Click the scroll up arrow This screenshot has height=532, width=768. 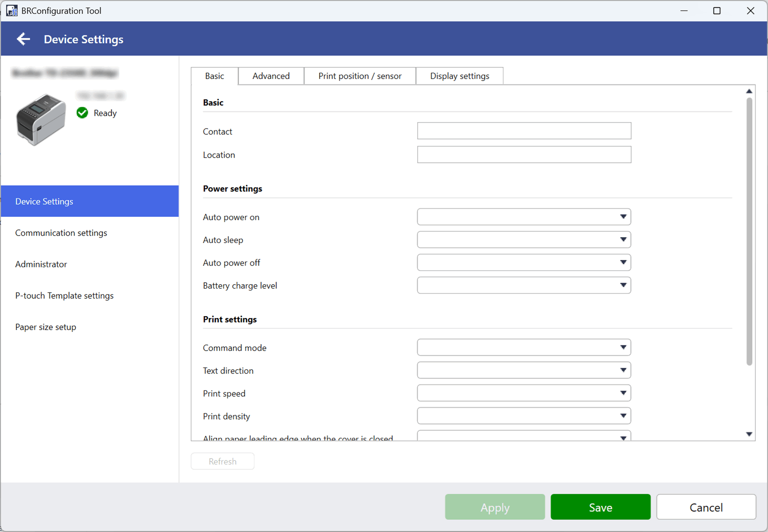click(x=749, y=91)
